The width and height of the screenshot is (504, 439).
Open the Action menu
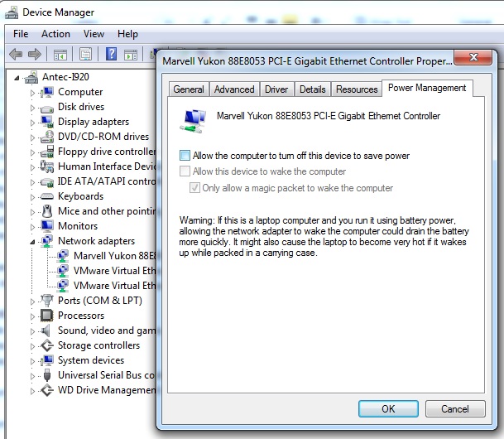[55, 34]
